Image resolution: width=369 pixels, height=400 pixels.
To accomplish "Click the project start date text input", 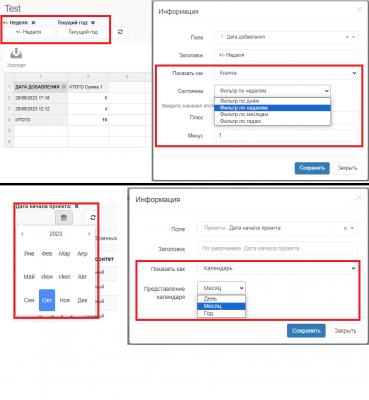I will [x=36, y=218].
